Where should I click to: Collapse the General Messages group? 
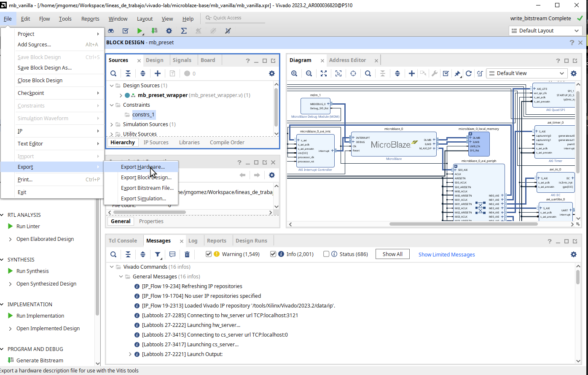(x=121, y=277)
